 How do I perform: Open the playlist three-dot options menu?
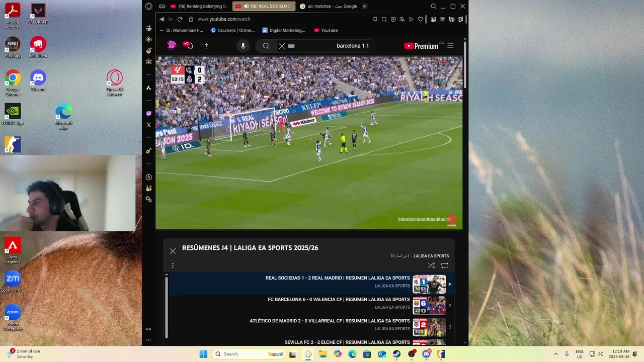click(x=173, y=265)
